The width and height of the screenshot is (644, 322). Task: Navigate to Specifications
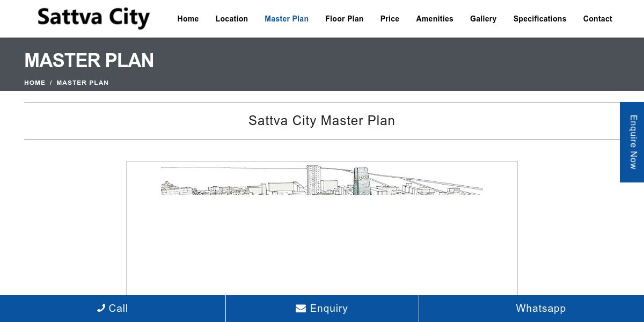540,19
